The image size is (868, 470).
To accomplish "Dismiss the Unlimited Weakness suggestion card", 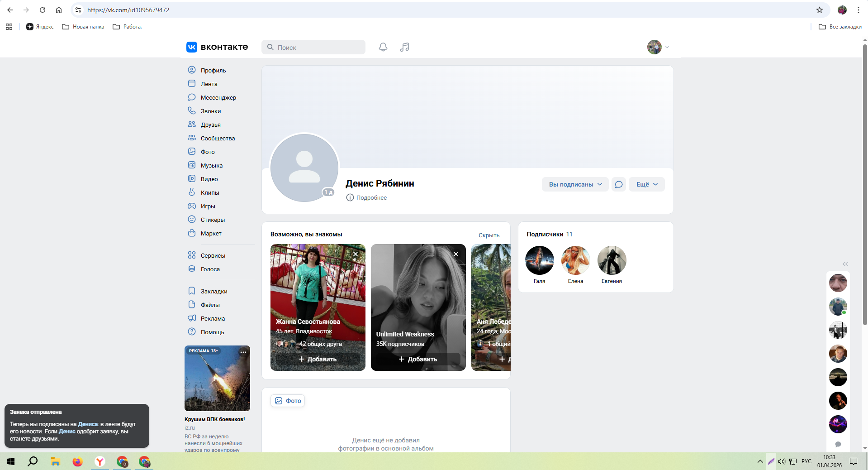I will pos(456,254).
